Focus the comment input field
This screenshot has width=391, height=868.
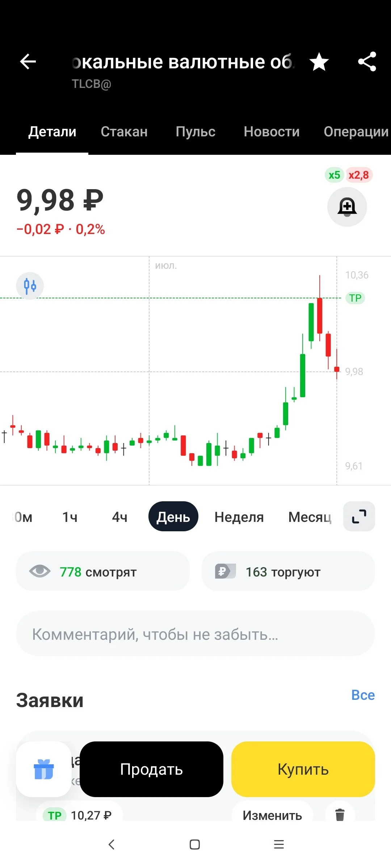[195, 634]
